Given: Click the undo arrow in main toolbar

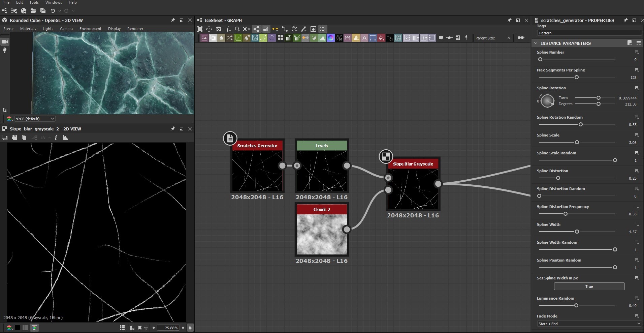Looking at the screenshot, I should pyautogui.click(x=53, y=11).
